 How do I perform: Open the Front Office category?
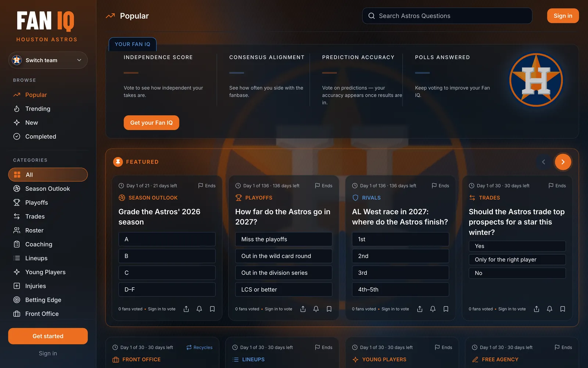(48, 314)
